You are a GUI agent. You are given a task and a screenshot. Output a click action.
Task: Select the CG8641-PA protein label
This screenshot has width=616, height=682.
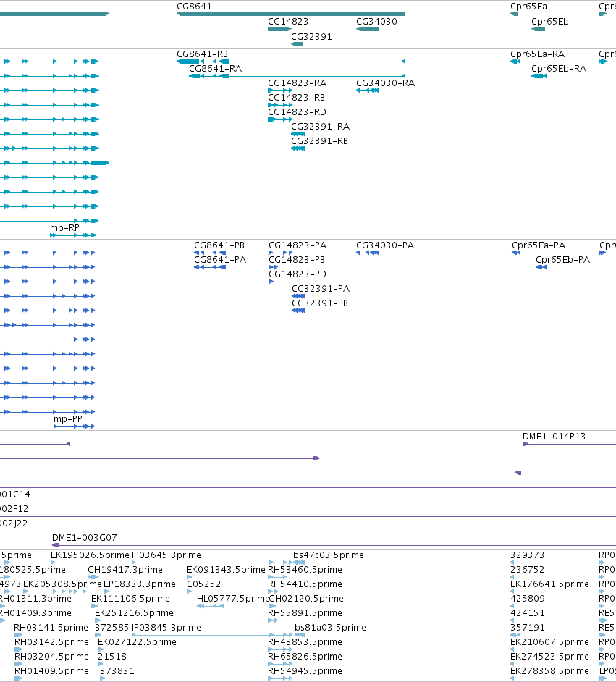[x=220, y=260]
